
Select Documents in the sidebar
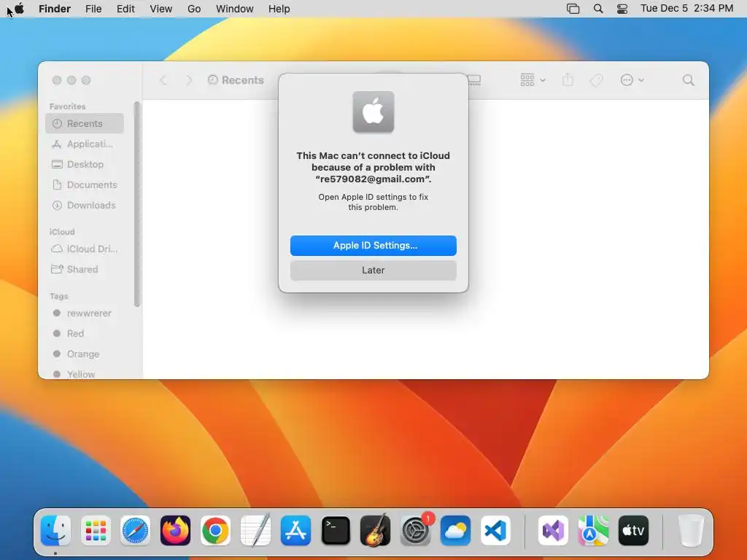[x=85, y=184]
